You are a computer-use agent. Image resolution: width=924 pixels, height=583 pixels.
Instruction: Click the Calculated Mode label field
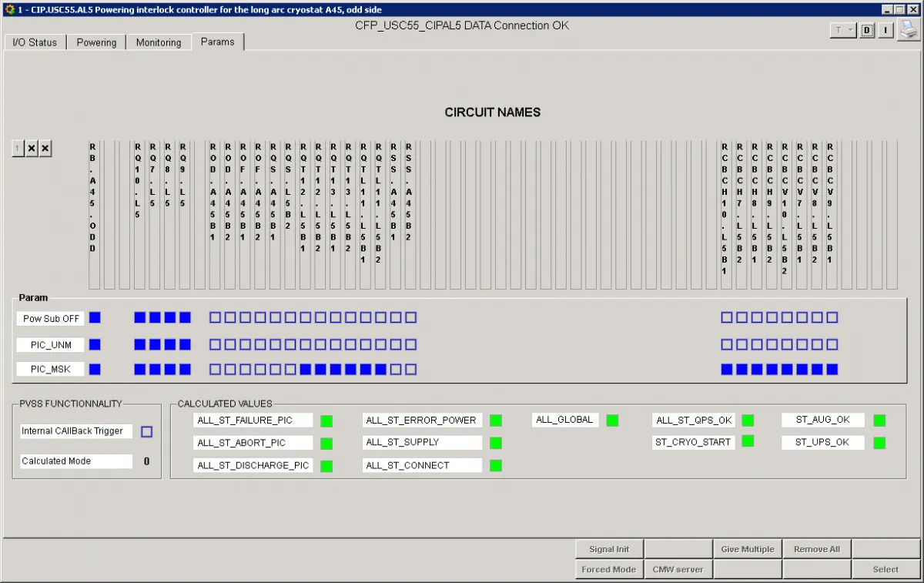(76, 461)
